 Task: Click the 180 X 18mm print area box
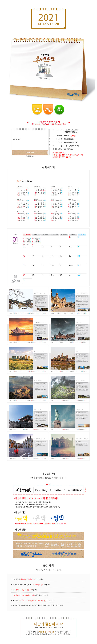30,152
